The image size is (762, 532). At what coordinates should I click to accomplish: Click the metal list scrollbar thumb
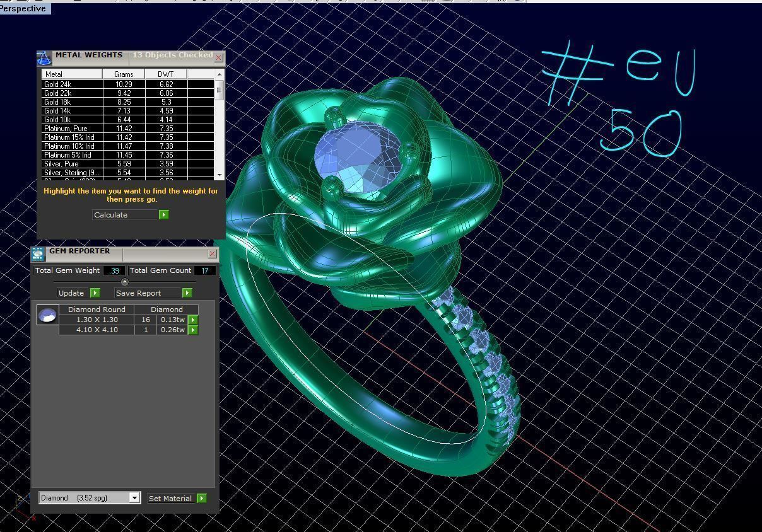pyautogui.click(x=220, y=90)
